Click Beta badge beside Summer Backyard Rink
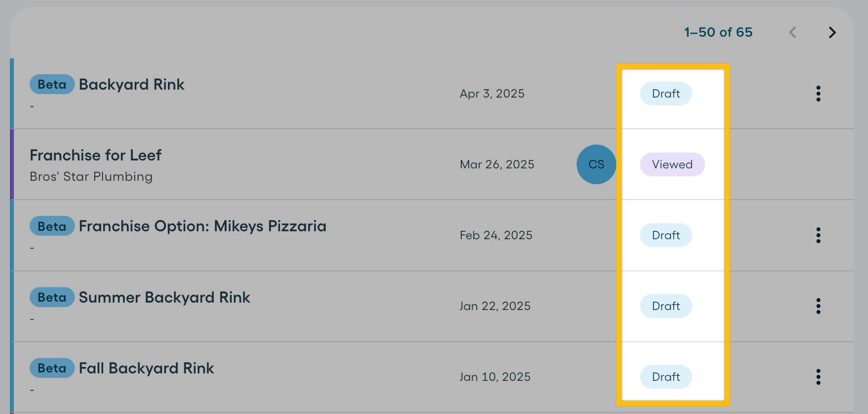Viewport: 868px width, 414px height. click(x=52, y=298)
